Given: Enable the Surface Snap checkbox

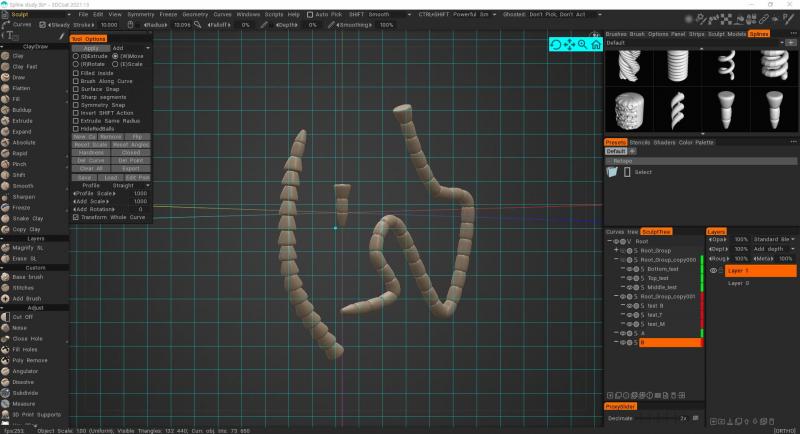Looking at the screenshot, I should tap(76, 88).
